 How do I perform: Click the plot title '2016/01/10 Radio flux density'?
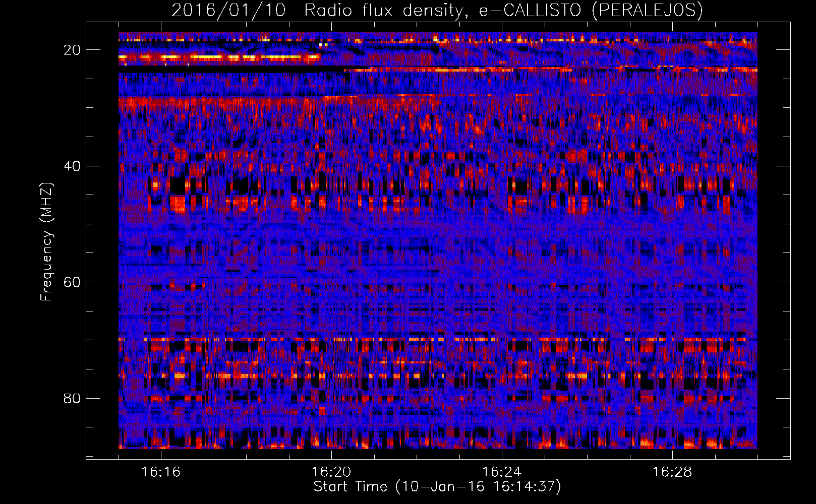click(x=437, y=10)
